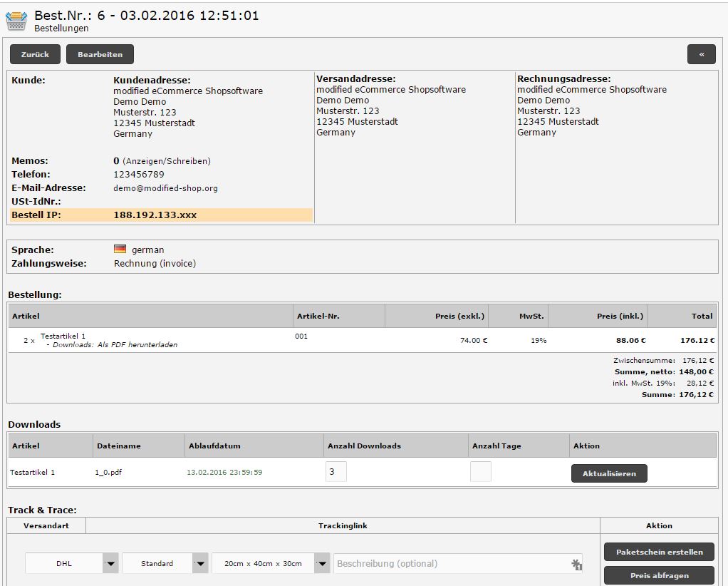Click the Zurück button
Viewport: 728px width, 586px height.
(35, 54)
